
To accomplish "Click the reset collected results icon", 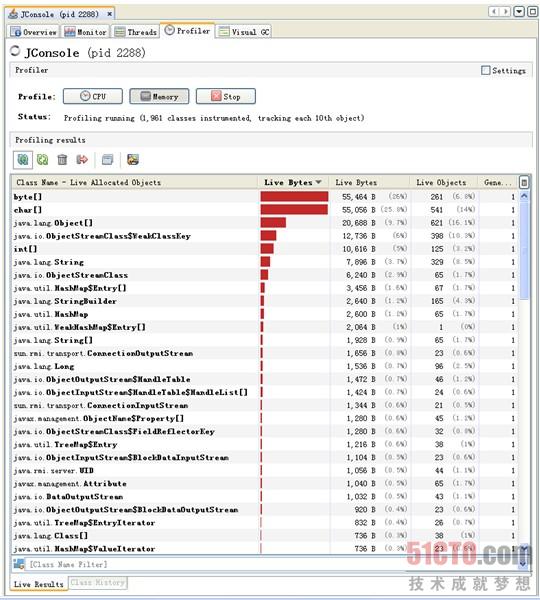I will click(82, 160).
